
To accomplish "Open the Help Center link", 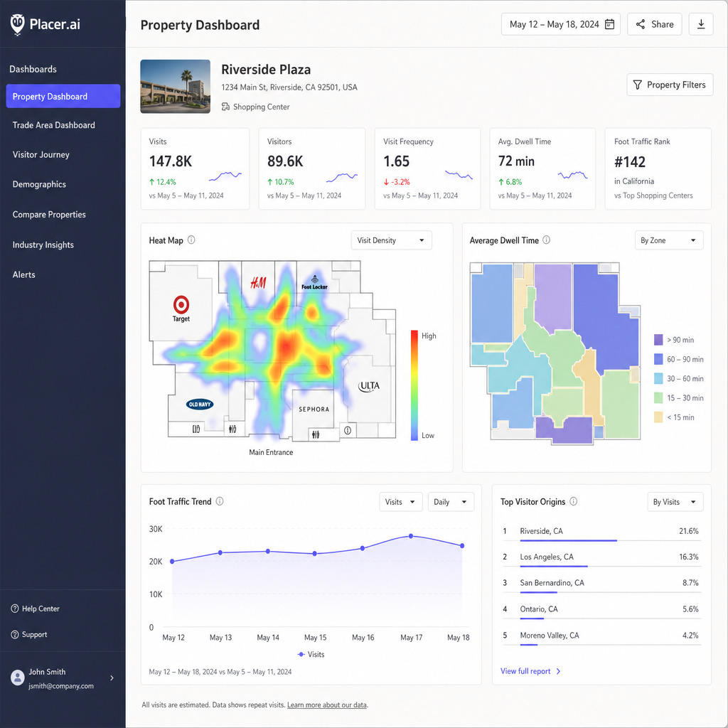I will click(36, 609).
